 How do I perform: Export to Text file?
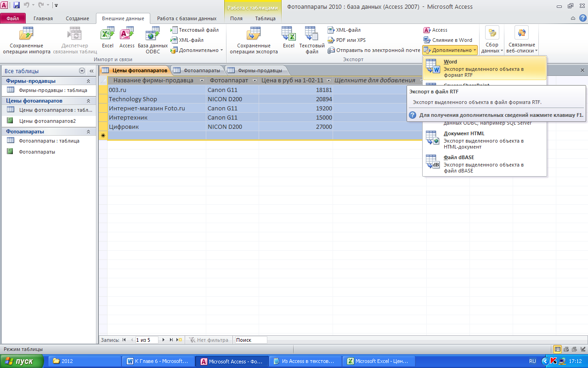[312, 40]
